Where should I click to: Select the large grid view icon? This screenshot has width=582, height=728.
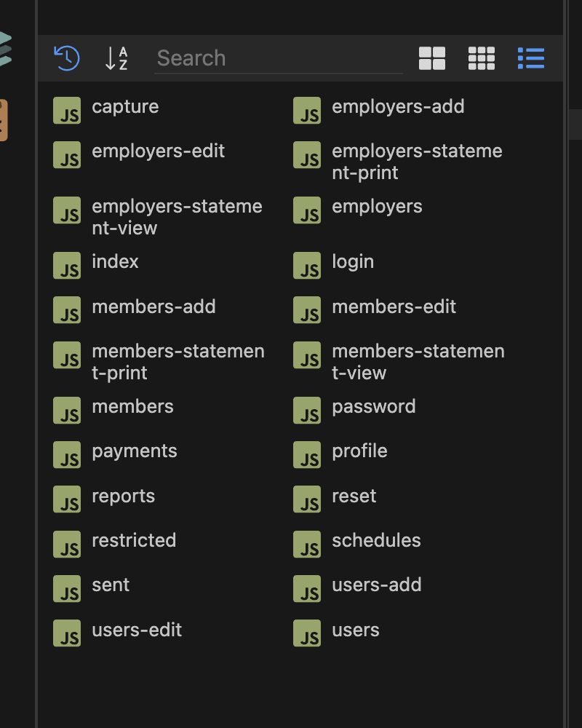[x=432, y=58]
